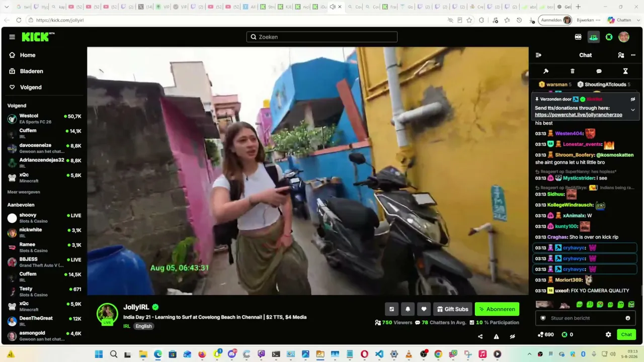The width and height of the screenshot is (644, 362).
Task: Click the green Chat send button
Action: click(x=626, y=334)
